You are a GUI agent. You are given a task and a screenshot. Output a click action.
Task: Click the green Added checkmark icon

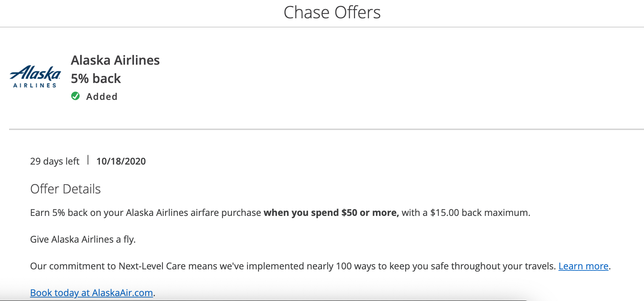tap(75, 96)
